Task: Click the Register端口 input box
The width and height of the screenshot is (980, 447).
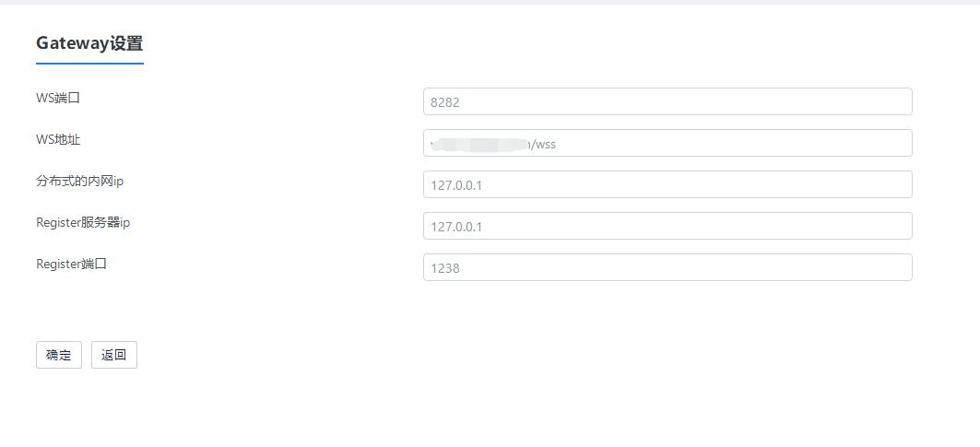Action: (667, 267)
